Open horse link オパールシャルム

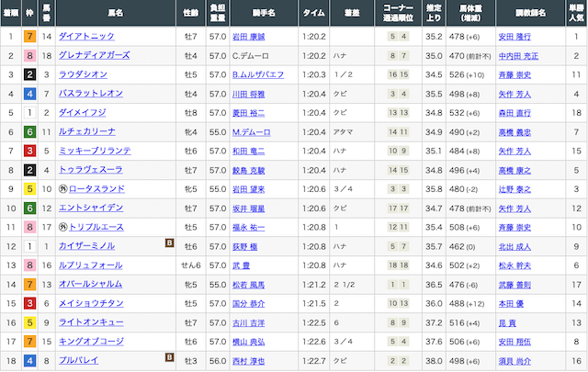click(x=90, y=285)
